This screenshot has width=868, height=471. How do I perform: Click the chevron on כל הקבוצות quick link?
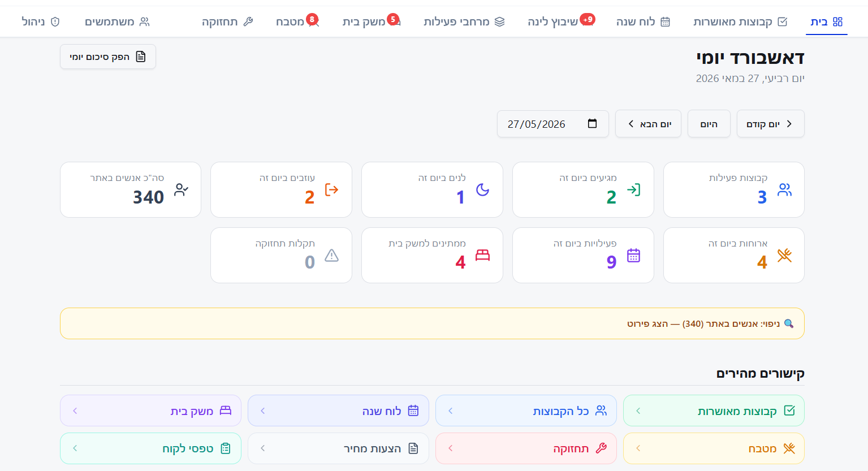pos(450,410)
